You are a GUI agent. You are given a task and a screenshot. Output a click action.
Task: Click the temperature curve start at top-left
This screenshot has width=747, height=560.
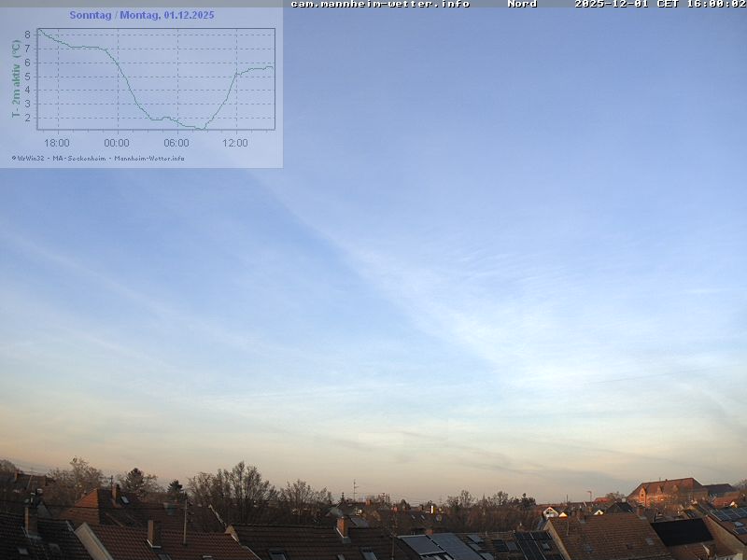coord(39,31)
